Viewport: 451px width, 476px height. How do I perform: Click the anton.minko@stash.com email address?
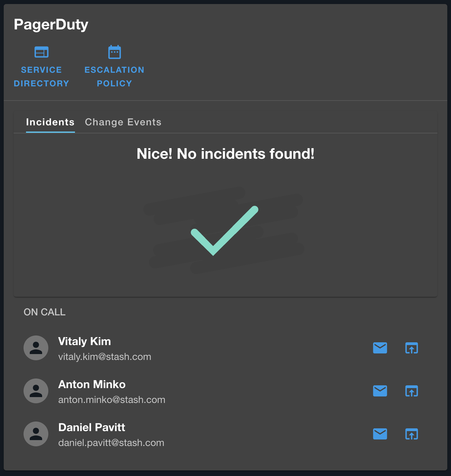112,400
